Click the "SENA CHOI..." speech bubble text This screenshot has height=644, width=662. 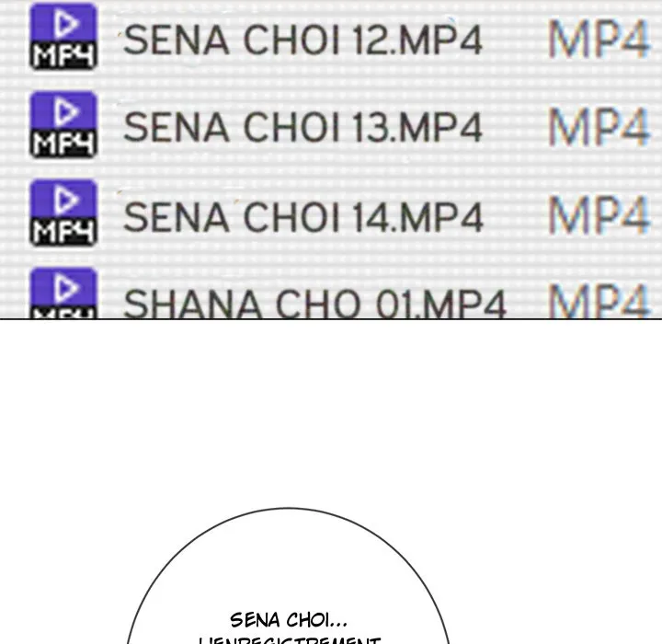289,620
